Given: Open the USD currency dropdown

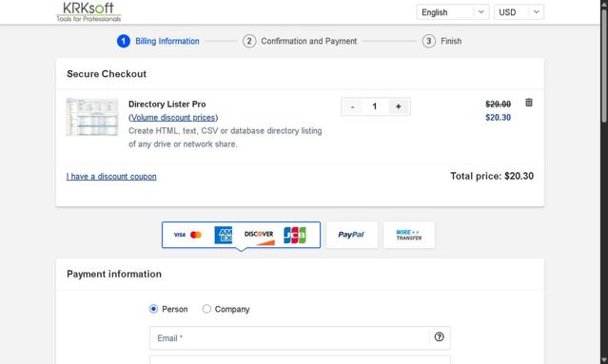Looking at the screenshot, I should [x=519, y=12].
